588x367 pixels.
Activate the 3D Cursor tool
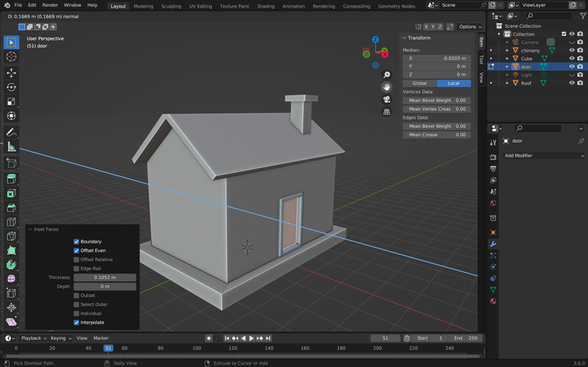click(x=11, y=56)
